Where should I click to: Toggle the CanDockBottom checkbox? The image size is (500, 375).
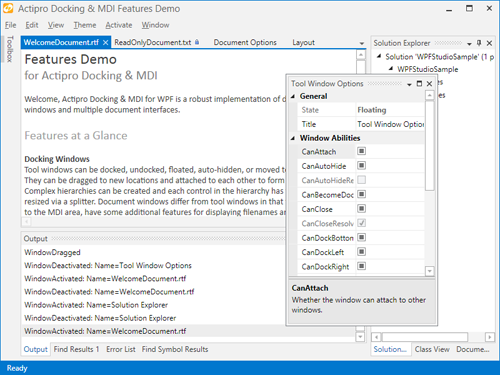pyautogui.click(x=361, y=237)
